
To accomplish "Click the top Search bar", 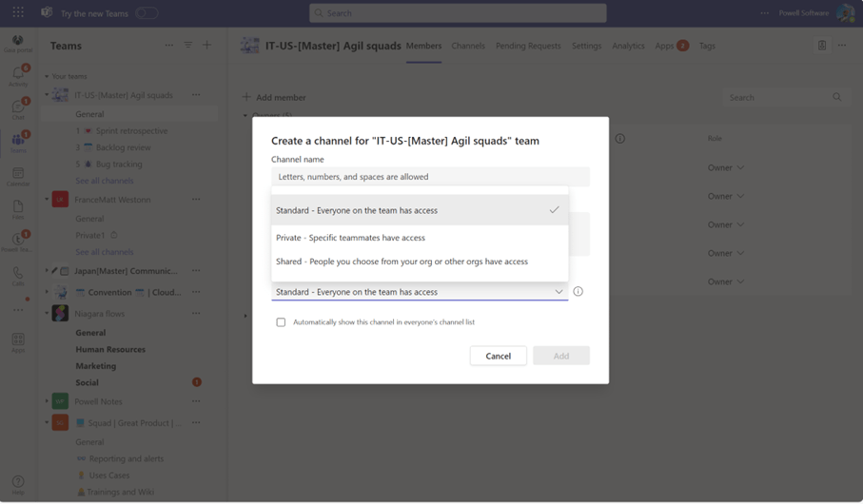I will 458,13.
